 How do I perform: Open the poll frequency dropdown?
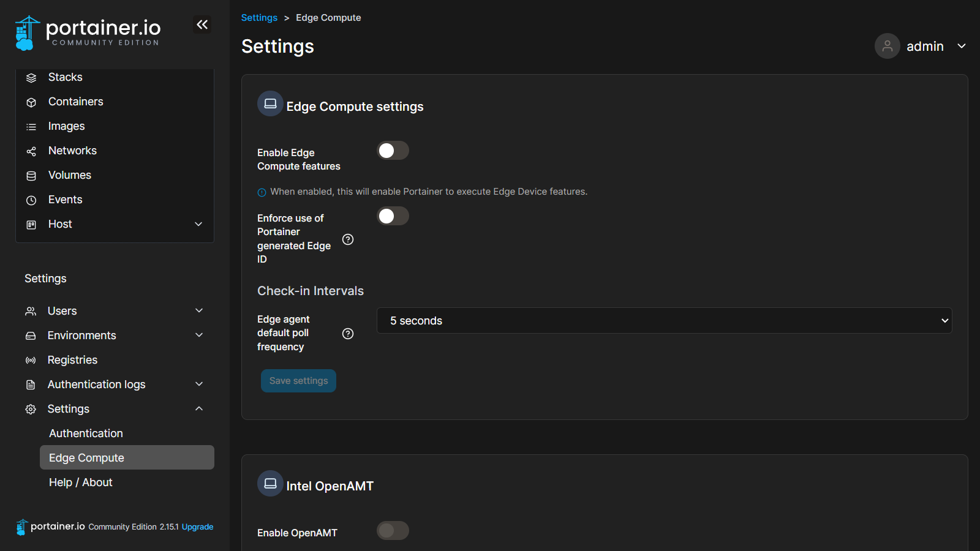(664, 321)
